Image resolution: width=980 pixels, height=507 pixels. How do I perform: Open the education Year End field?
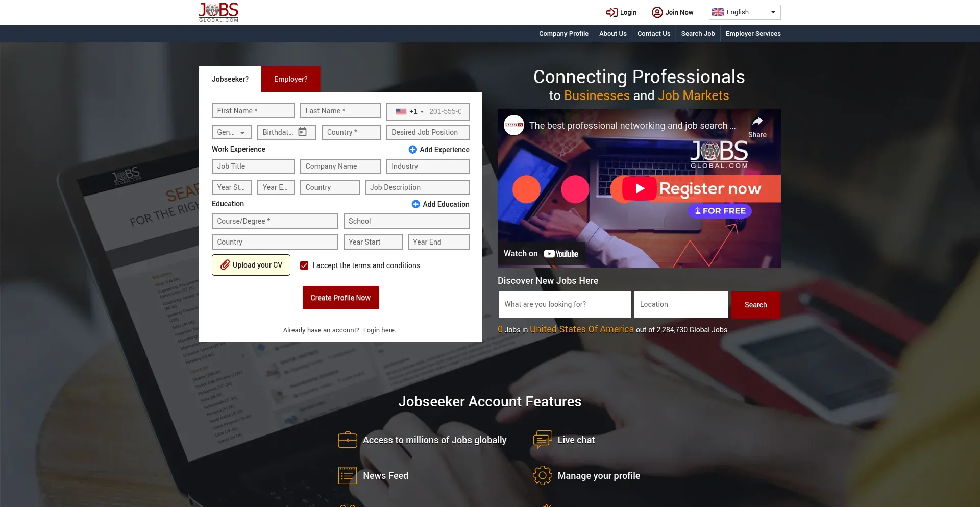pos(438,242)
